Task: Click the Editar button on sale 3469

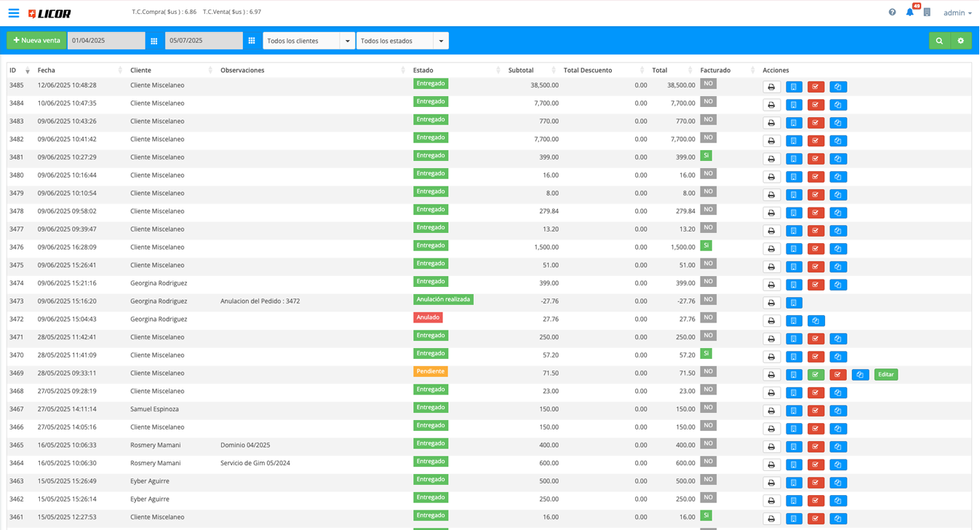Action: pos(885,375)
